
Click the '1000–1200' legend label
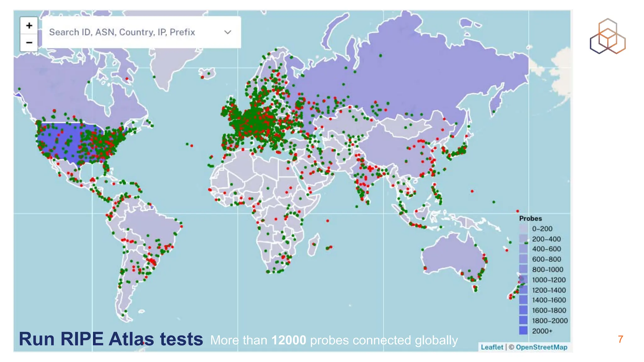(549, 280)
